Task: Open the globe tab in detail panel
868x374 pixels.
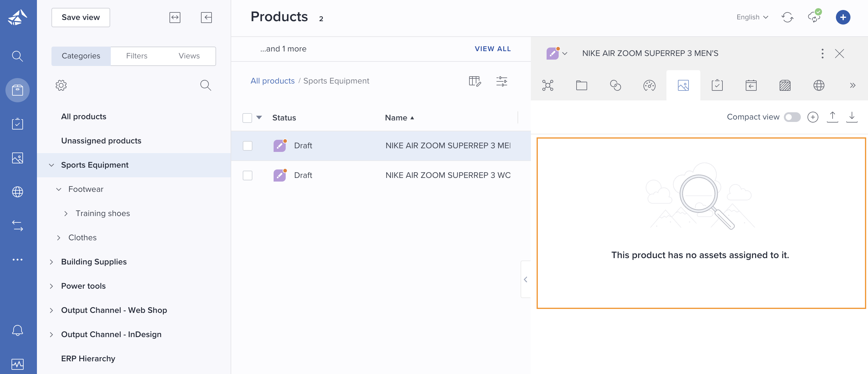Action: tap(819, 86)
